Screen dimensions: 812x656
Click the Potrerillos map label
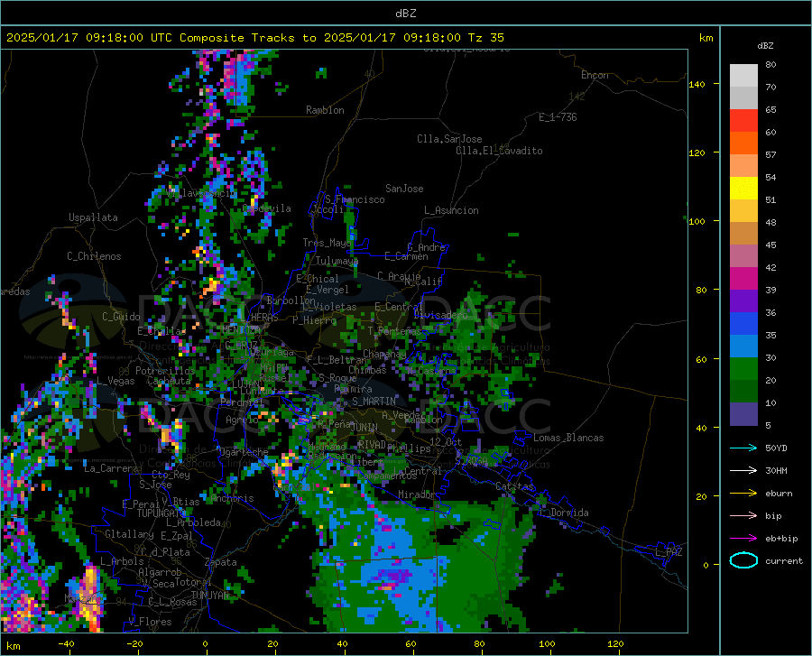pos(165,371)
